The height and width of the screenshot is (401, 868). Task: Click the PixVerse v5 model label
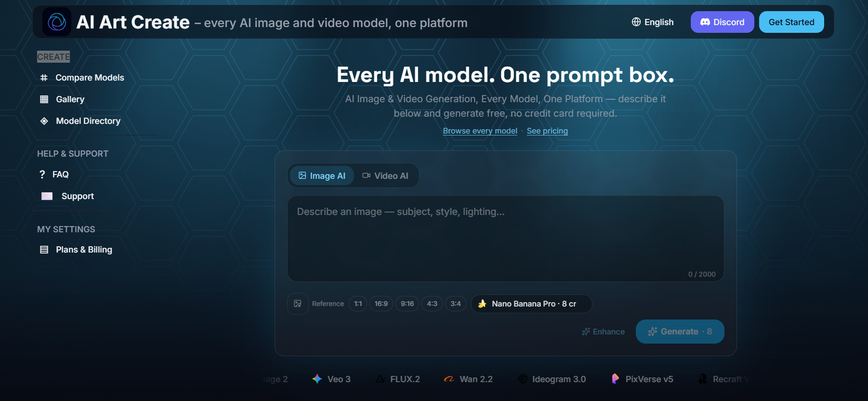[x=649, y=379]
